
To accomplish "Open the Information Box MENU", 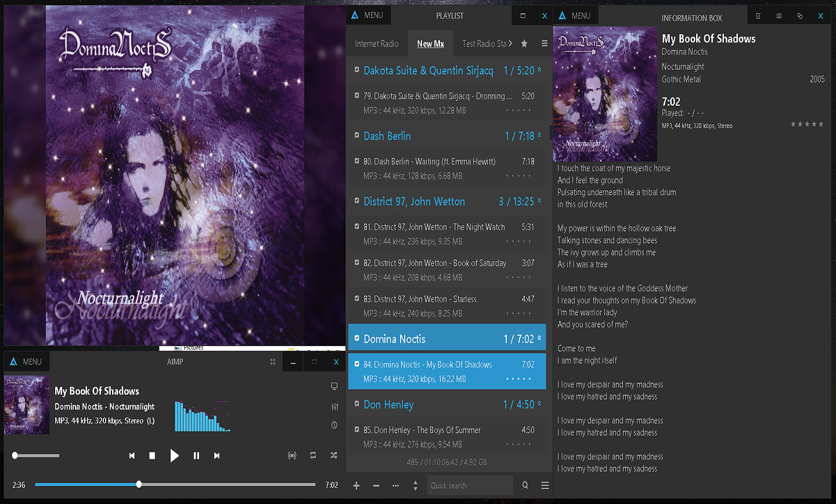I will (x=575, y=16).
